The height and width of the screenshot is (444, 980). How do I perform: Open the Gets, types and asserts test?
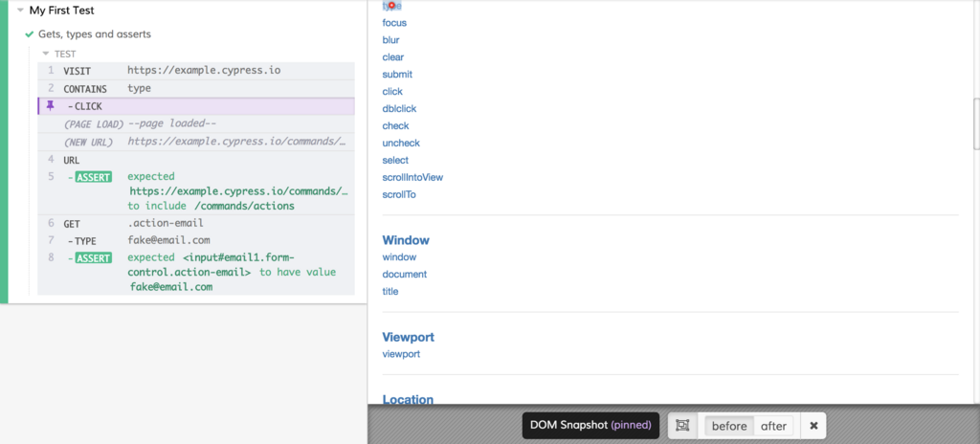pos(95,34)
